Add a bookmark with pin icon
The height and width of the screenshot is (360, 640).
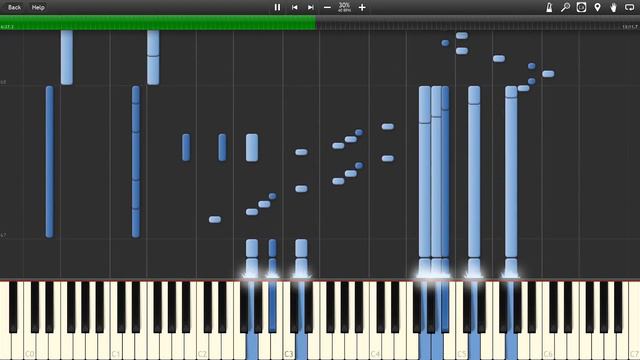598,7
